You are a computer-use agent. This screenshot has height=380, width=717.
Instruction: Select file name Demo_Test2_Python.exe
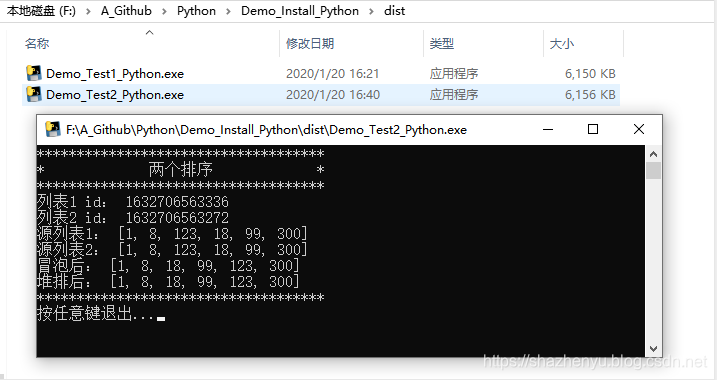(x=115, y=95)
